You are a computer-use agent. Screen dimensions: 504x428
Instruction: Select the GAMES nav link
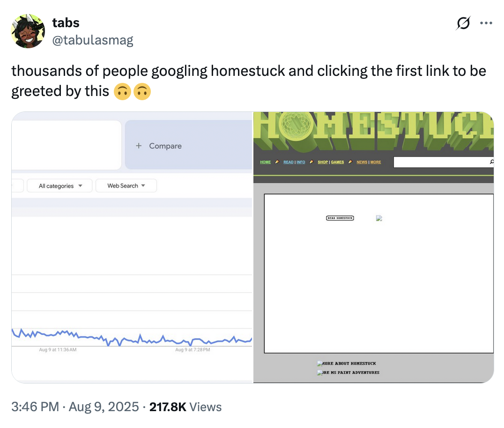(338, 162)
